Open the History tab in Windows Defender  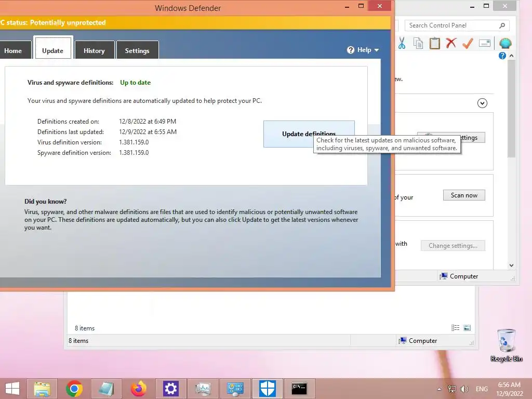(x=95, y=50)
